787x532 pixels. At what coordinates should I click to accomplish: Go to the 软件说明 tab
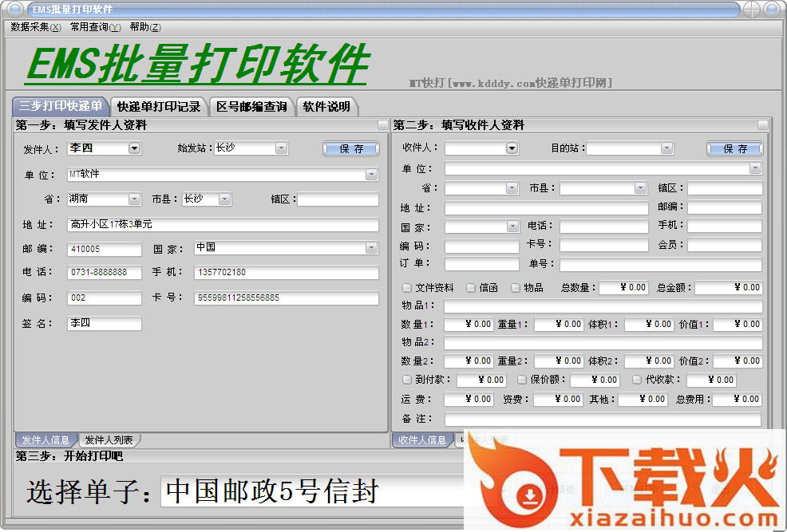coord(326,106)
